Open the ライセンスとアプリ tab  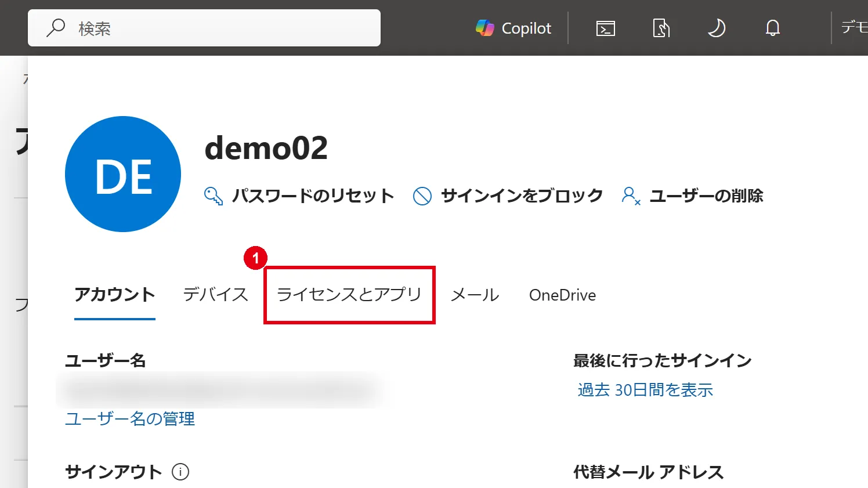click(x=349, y=295)
